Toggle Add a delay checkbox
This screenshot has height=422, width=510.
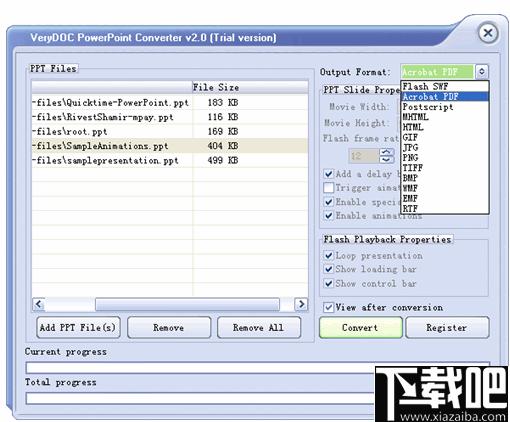pyautogui.click(x=329, y=174)
